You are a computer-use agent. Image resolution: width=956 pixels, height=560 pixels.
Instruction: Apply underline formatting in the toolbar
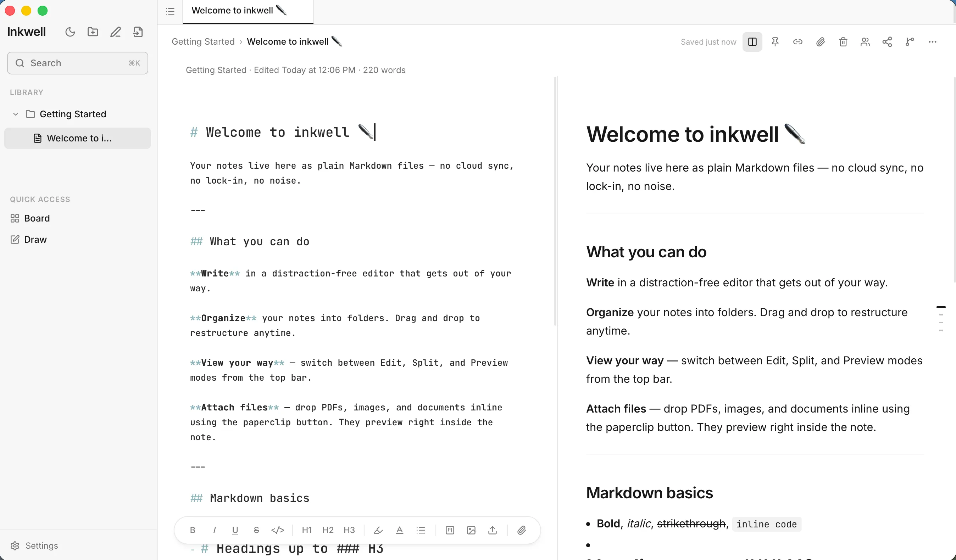tap(235, 530)
